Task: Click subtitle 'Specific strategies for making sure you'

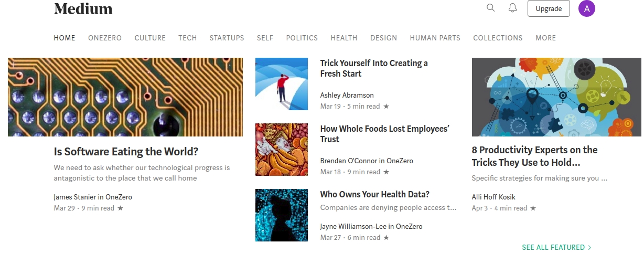Action: pyautogui.click(x=540, y=178)
